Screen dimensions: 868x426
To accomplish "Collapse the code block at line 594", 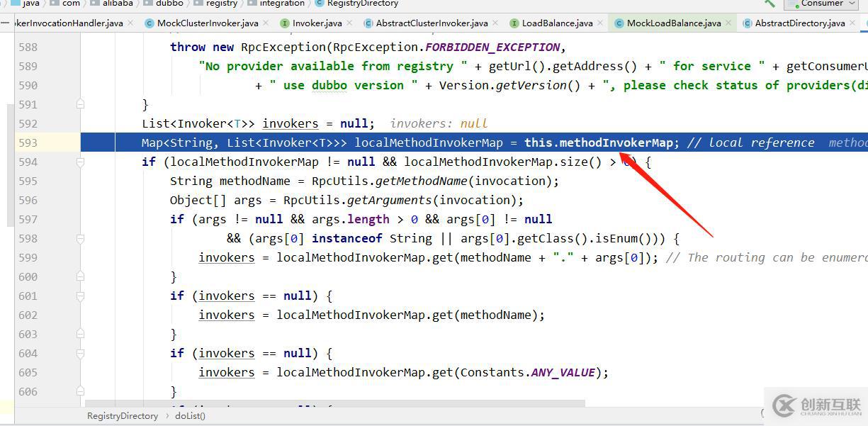I will 80,162.
